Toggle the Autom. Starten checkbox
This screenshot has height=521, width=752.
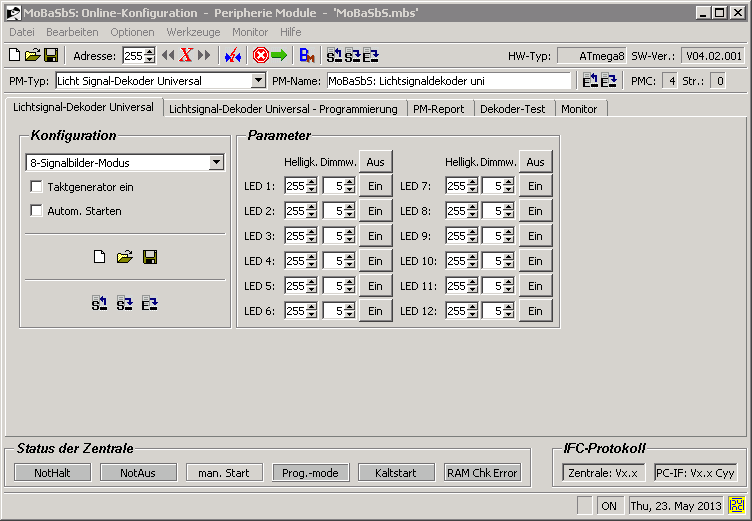click(37, 211)
